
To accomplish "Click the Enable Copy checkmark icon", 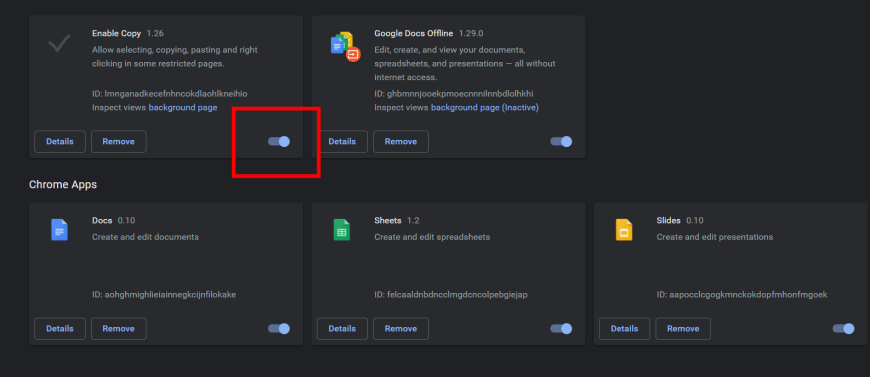I will tap(59, 43).
